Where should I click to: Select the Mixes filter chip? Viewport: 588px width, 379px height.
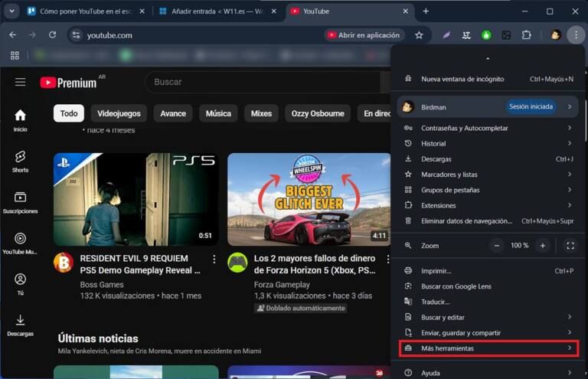(261, 113)
